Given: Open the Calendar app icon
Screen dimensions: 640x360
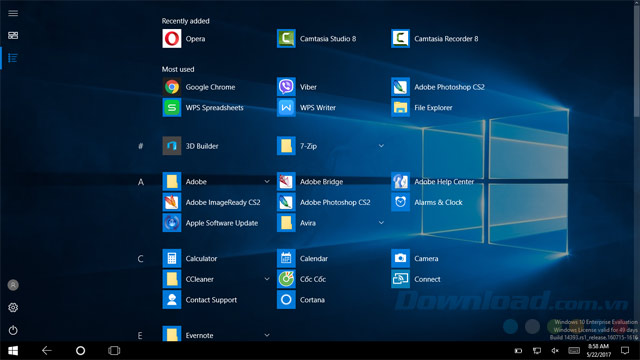Looking at the screenshot, I should (x=286, y=259).
